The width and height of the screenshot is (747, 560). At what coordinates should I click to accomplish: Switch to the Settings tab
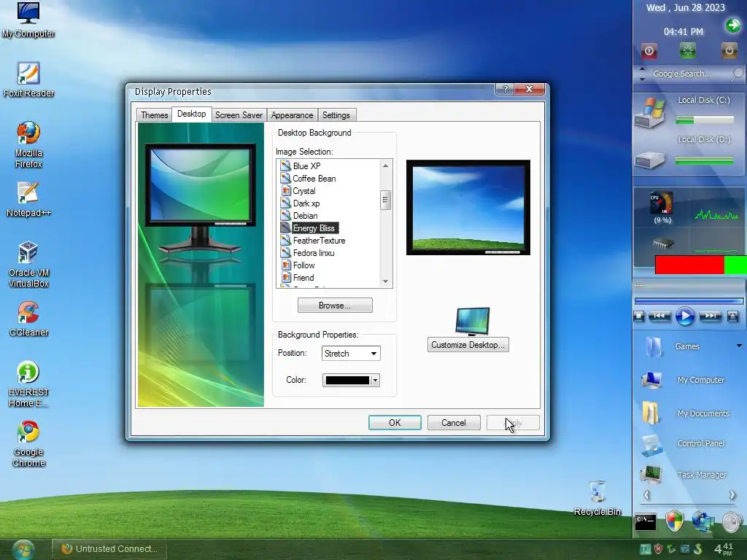click(x=336, y=114)
